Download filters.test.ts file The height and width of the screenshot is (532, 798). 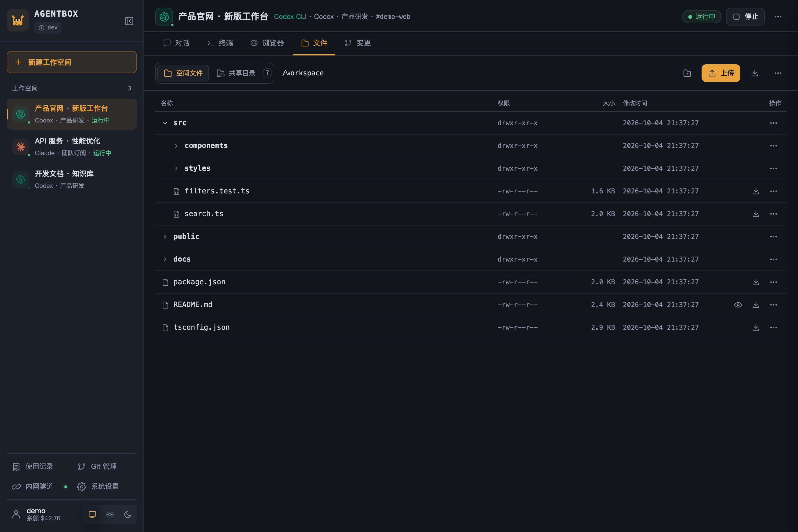tap(756, 191)
